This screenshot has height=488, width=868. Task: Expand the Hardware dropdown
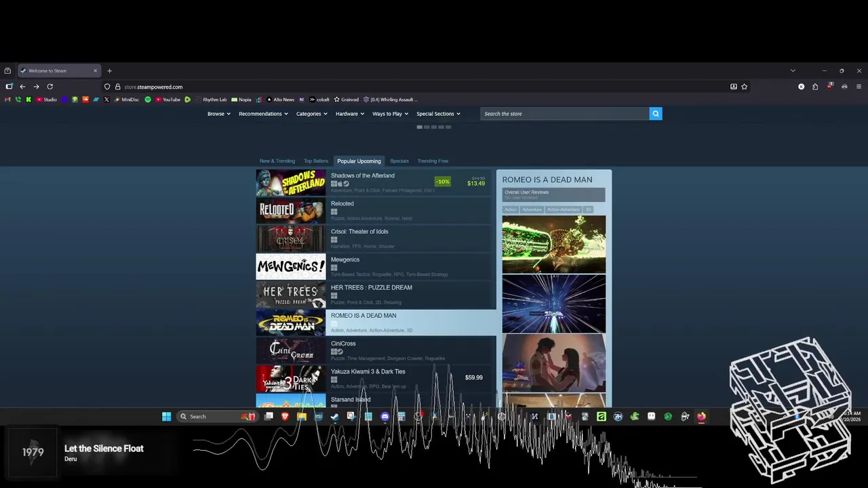pos(350,114)
